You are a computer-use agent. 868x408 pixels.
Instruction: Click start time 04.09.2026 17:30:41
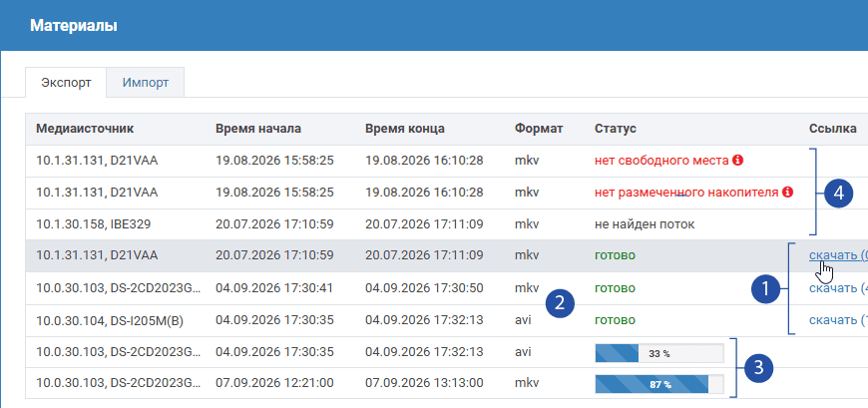click(274, 288)
